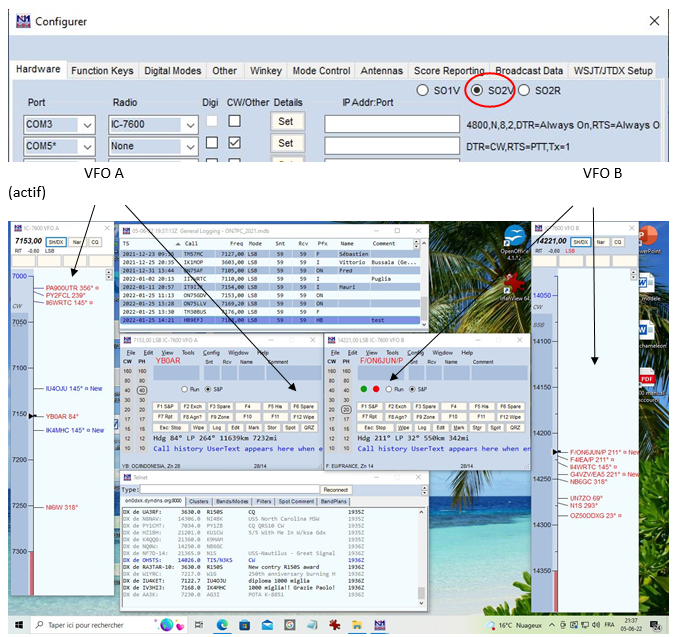This screenshot has width=676, height=637.
Task: Click the volume icon in system tray
Action: click(x=596, y=625)
